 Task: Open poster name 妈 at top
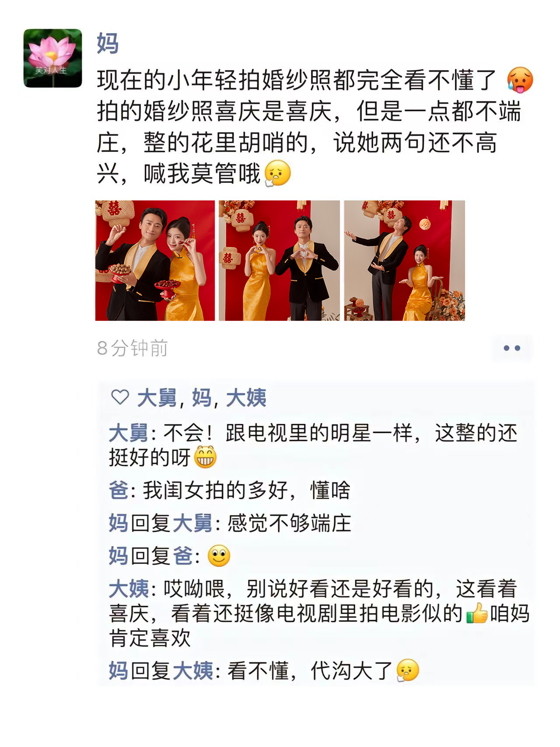point(108,43)
